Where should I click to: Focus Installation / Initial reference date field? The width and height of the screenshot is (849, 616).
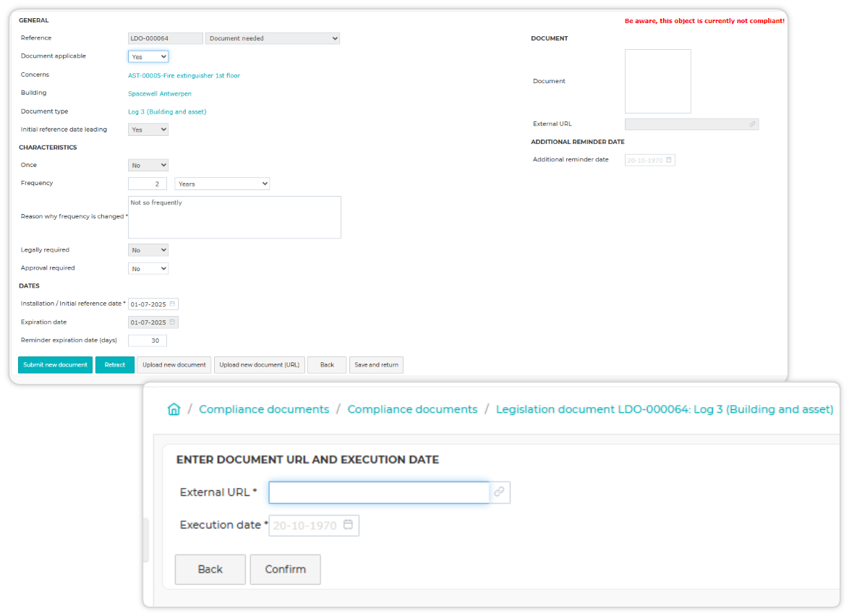click(x=153, y=304)
